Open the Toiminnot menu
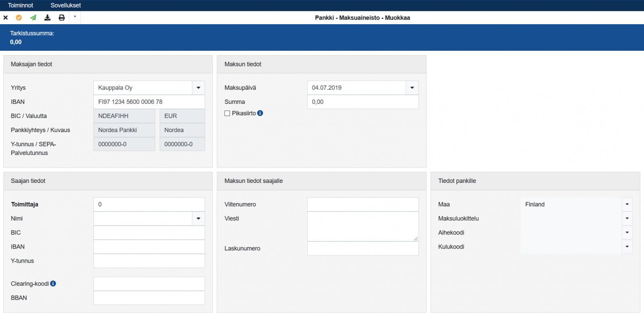Image resolution: width=644 pixels, height=313 pixels. pyautogui.click(x=21, y=5)
